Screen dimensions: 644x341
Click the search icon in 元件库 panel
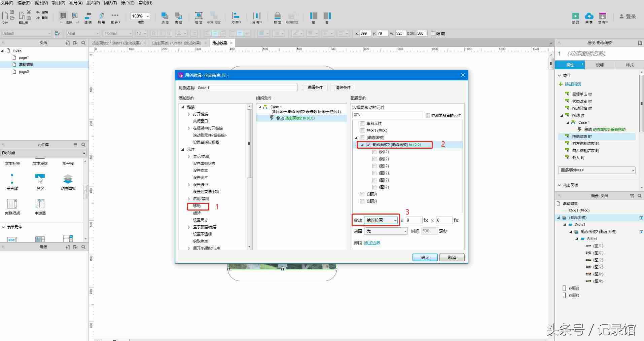(x=83, y=145)
